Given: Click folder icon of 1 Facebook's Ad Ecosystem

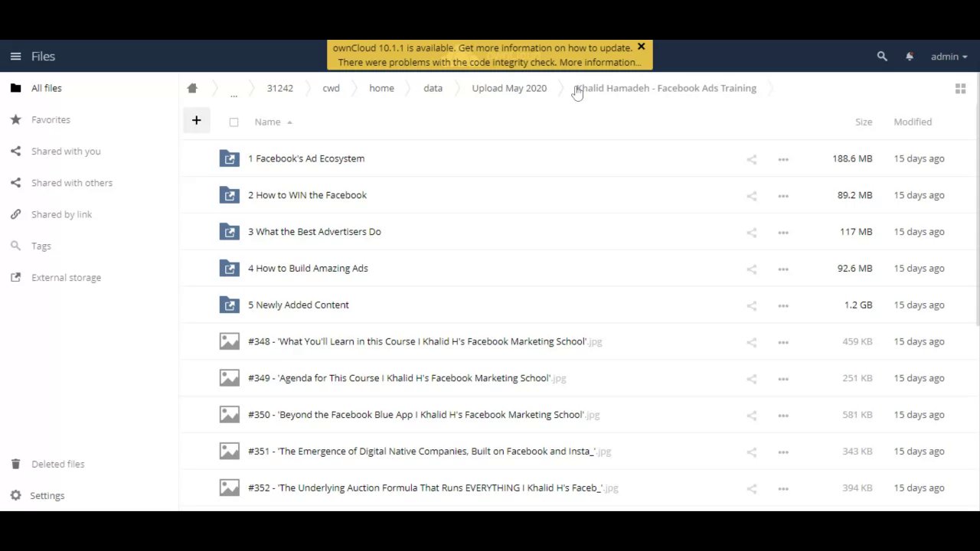Looking at the screenshot, I should pos(230,158).
